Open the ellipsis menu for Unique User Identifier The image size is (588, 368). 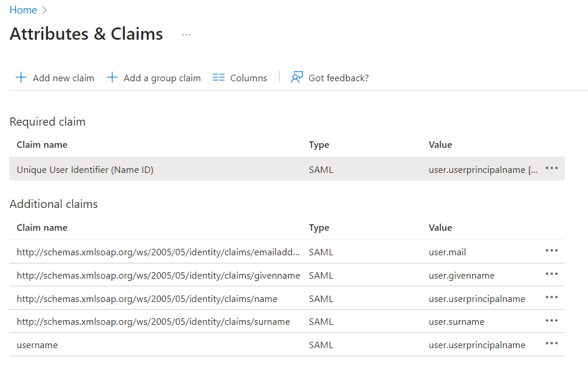pos(551,168)
